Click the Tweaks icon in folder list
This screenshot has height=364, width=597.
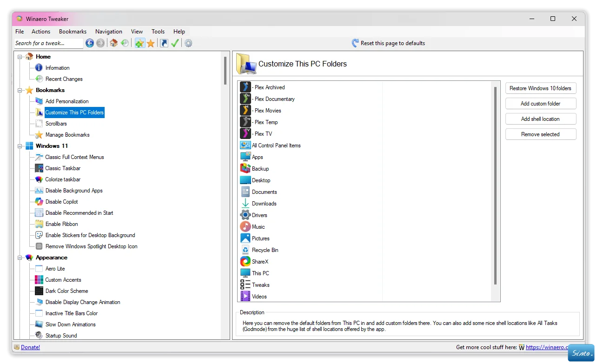[245, 285]
